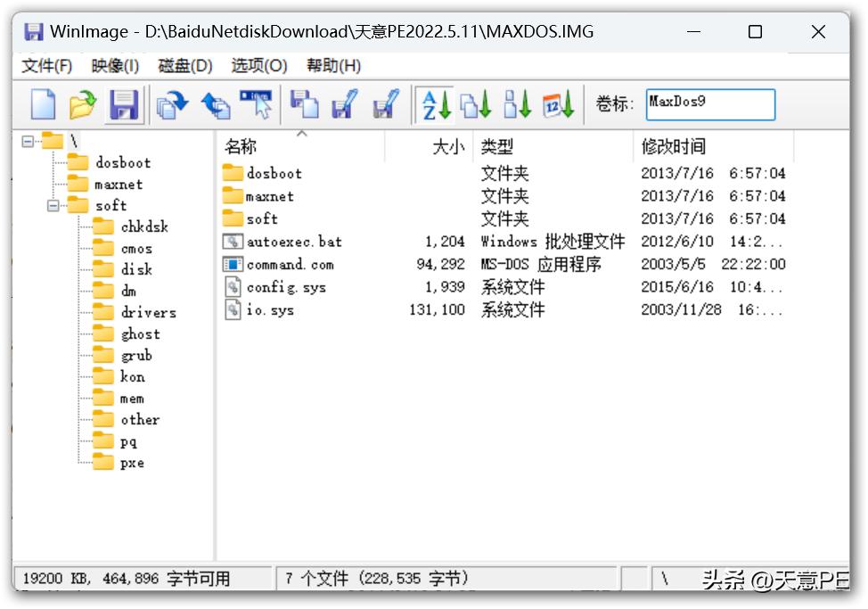Open the 映像(I) menu
Screen dimensions: 868x609
pyautogui.click(x=115, y=66)
